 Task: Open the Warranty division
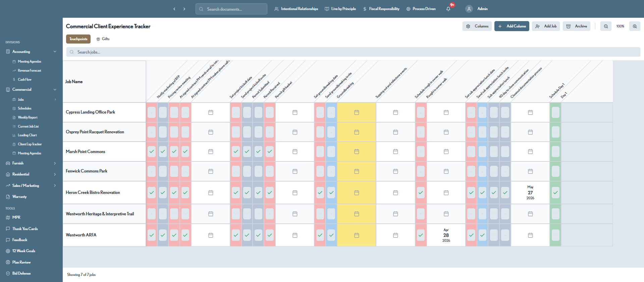coord(19,197)
